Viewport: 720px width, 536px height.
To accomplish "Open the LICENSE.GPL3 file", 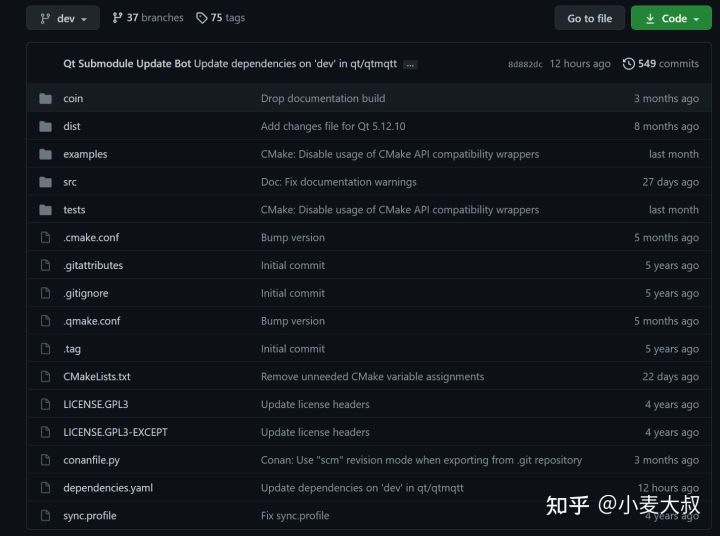I will coord(96,404).
